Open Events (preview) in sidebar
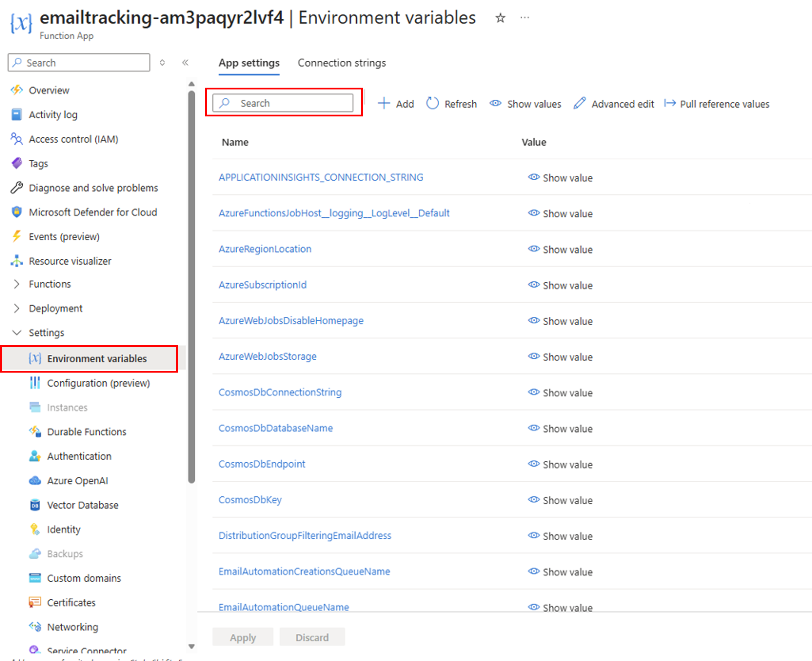Viewport: 812px width, 661px height. pos(64,236)
